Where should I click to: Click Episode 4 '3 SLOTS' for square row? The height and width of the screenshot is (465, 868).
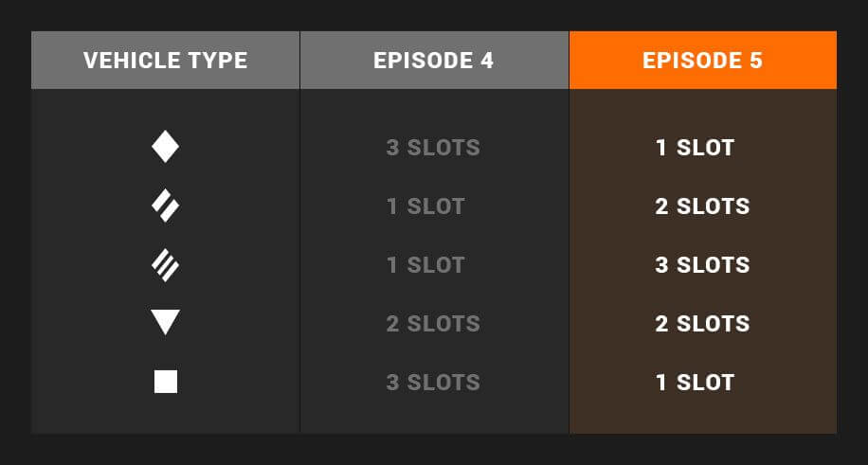[433, 383]
